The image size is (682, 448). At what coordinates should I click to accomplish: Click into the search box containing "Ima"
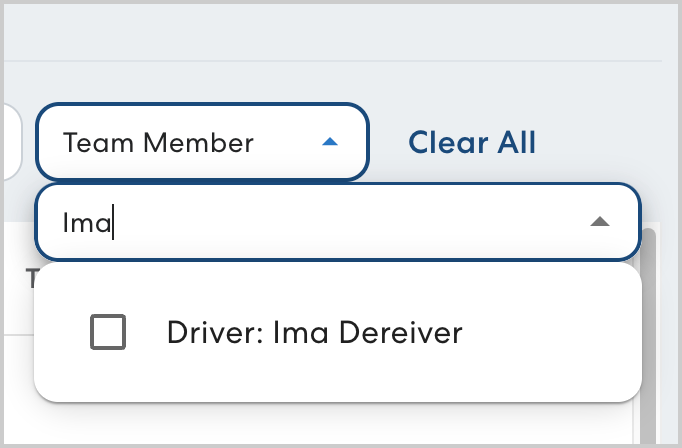tap(300, 222)
